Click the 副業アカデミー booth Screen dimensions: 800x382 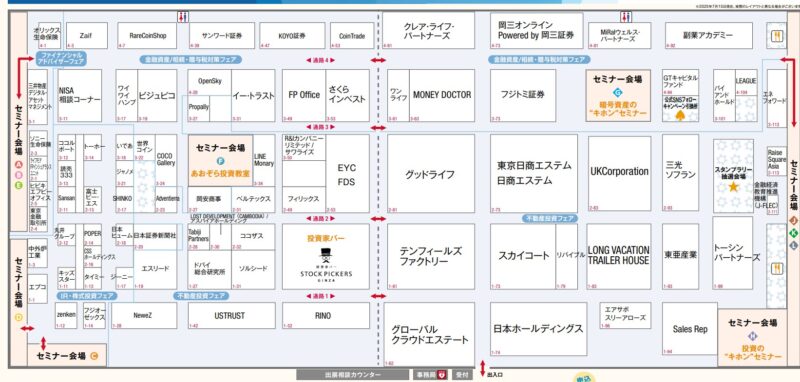[708, 36]
